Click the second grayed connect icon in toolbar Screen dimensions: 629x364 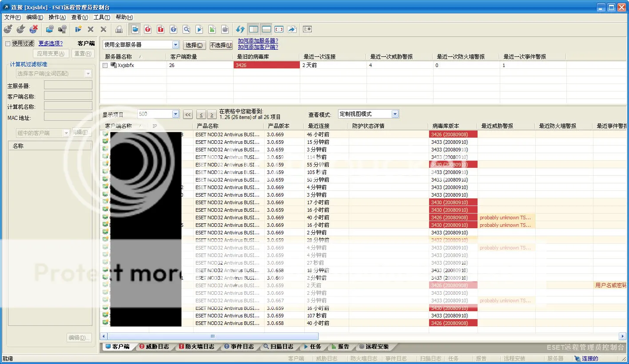point(21,29)
